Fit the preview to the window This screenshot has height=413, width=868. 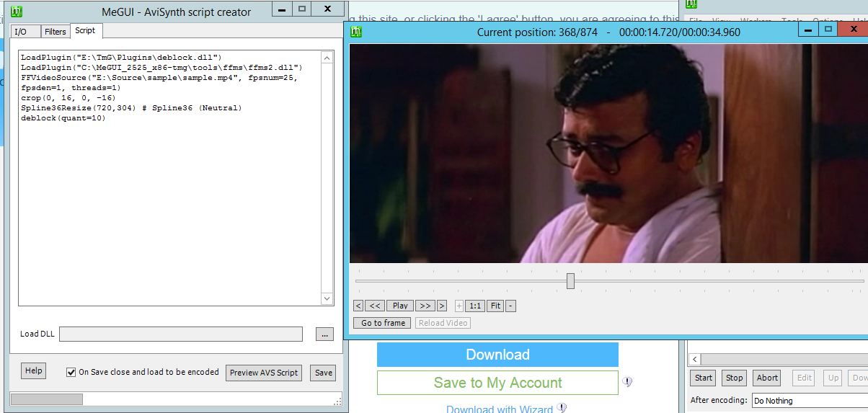click(495, 306)
